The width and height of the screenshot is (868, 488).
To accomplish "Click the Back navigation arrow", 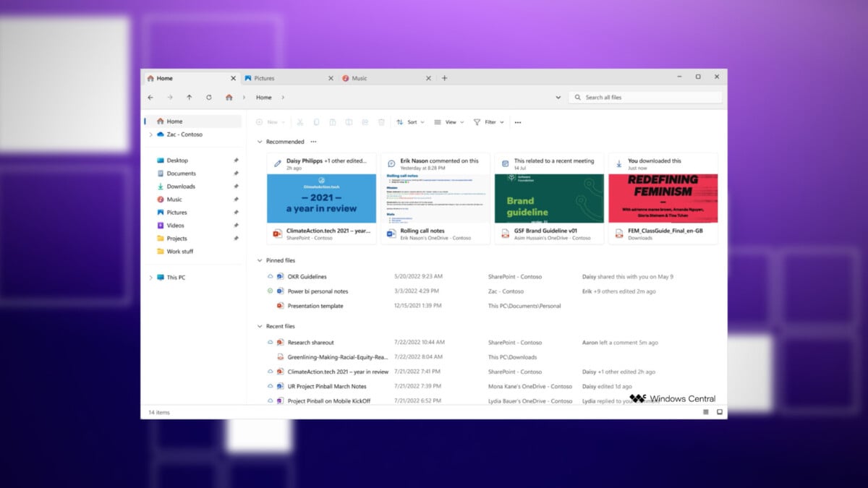I will [150, 98].
